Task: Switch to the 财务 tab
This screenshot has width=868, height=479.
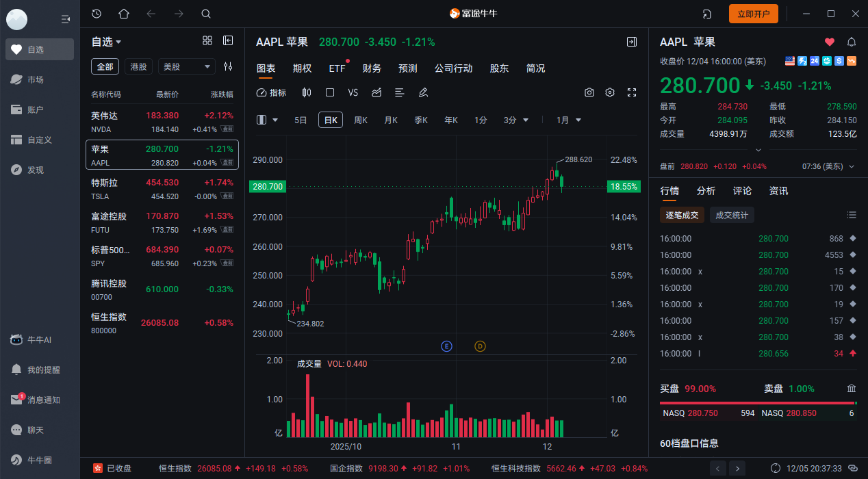Action: pyautogui.click(x=372, y=68)
